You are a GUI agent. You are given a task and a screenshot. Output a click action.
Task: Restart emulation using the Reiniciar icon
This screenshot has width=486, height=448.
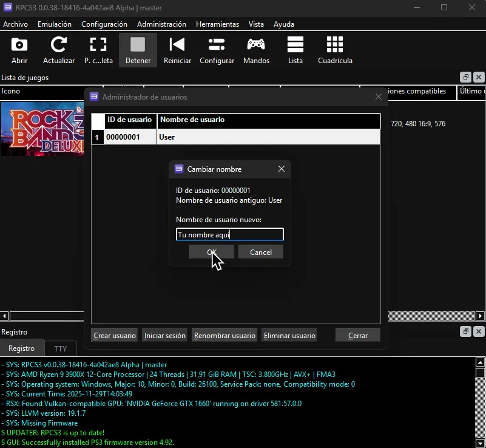177,49
